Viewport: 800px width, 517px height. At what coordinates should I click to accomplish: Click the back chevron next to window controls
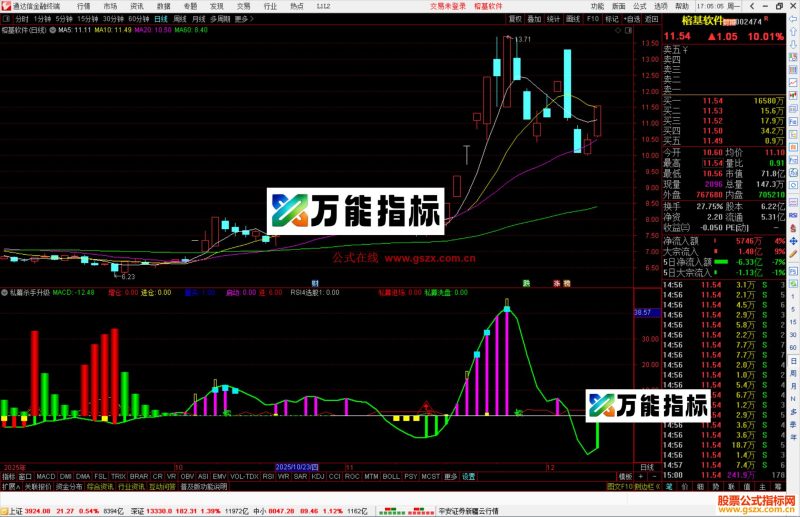pos(753,6)
